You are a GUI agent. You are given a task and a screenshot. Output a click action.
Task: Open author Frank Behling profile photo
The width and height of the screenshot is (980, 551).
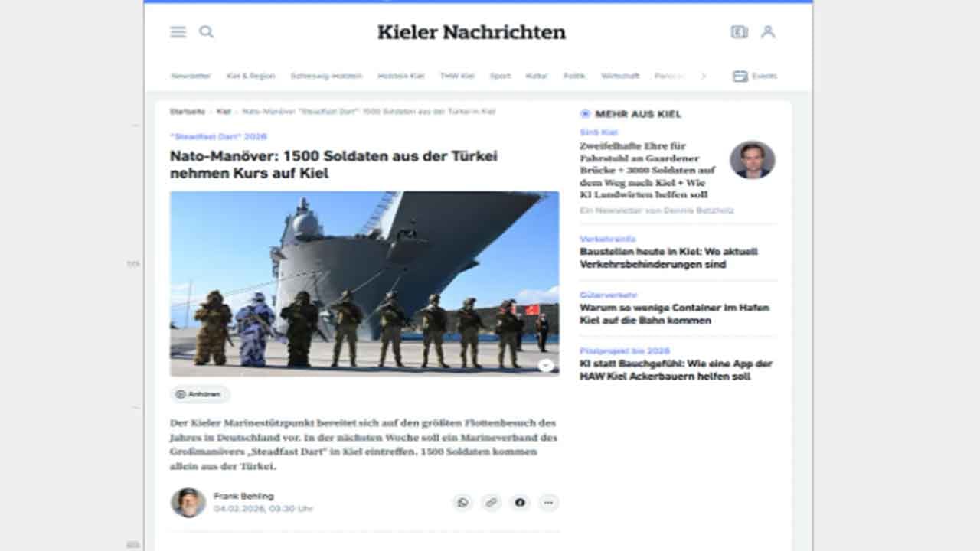(188, 503)
